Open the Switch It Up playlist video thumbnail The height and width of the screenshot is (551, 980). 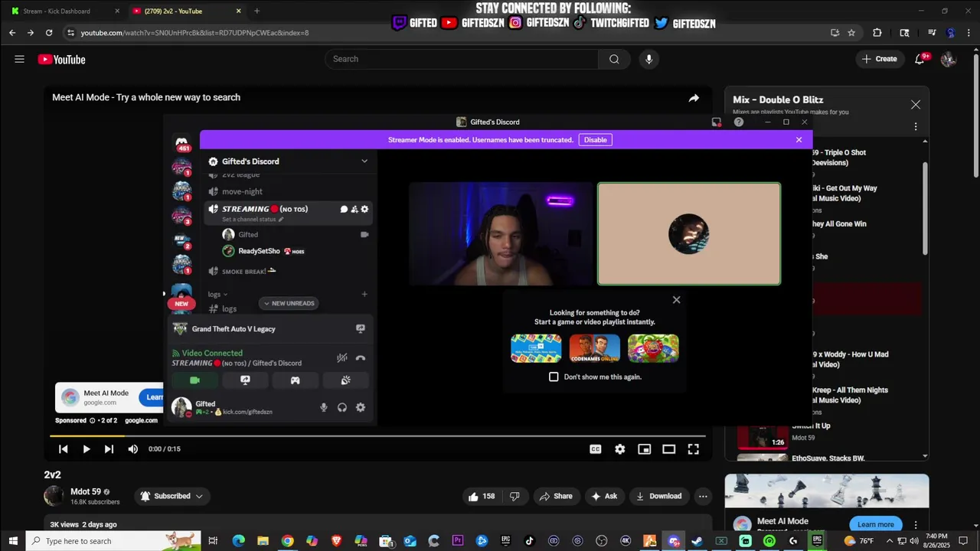pos(762,437)
